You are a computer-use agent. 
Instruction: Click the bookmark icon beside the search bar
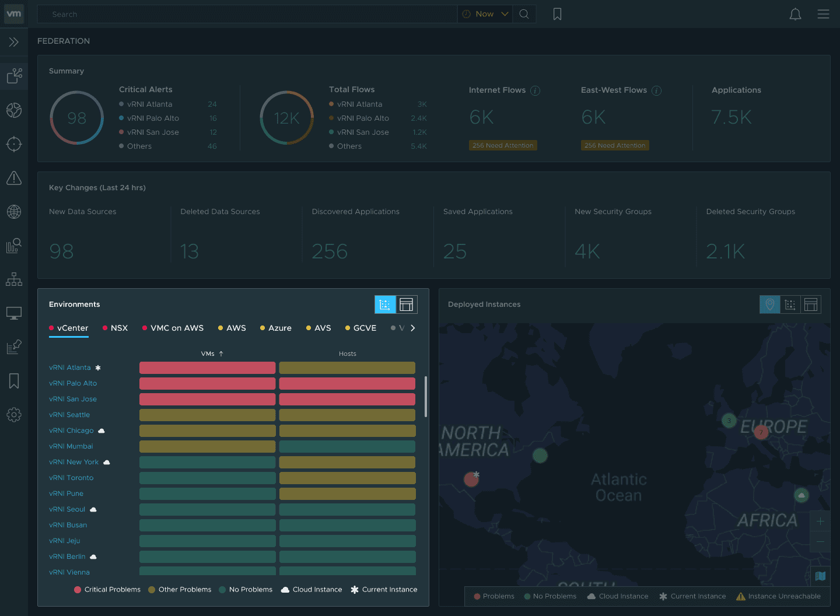click(x=558, y=14)
